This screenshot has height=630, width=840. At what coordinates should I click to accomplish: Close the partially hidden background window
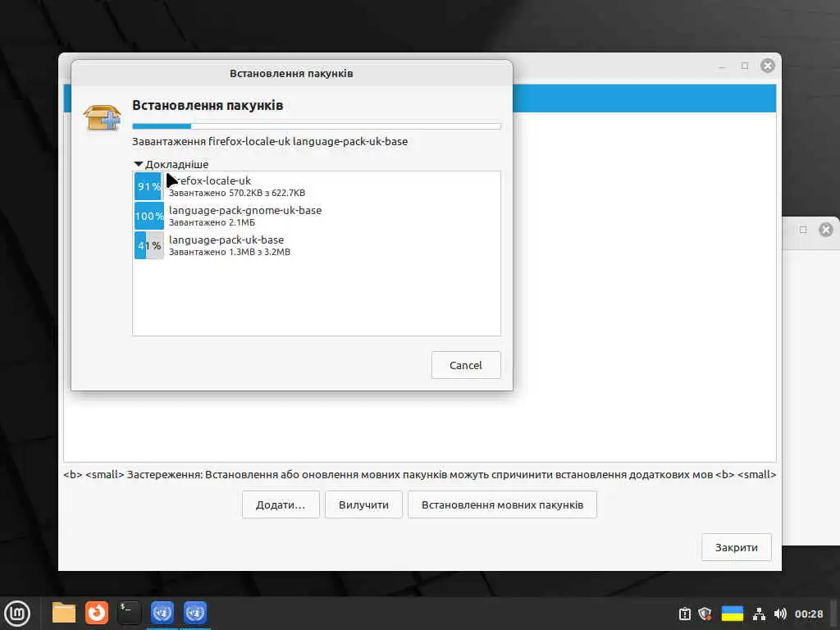coord(825,230)
